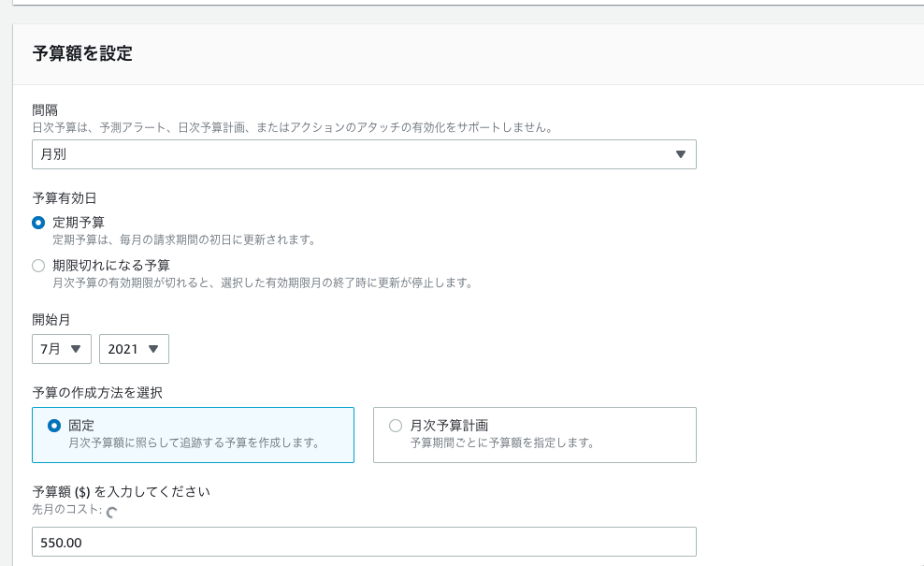Click the loading spinner next to 先月のコスト
The image size is (924, 566).
[x=112, y=512]
